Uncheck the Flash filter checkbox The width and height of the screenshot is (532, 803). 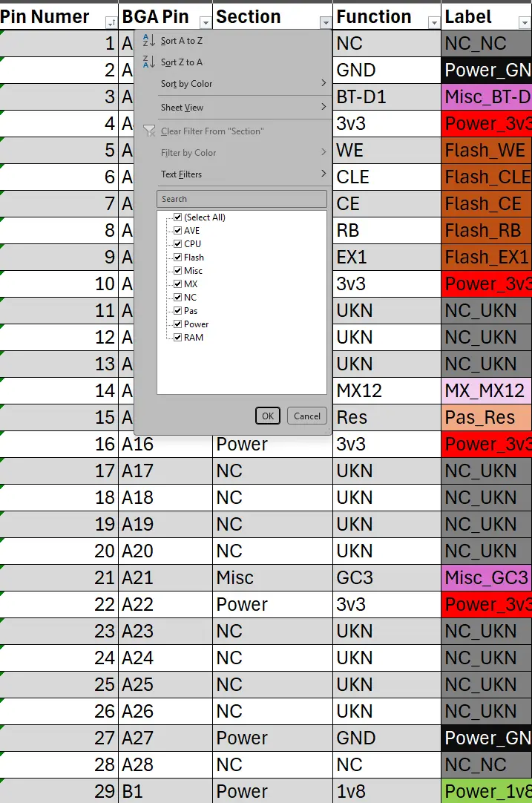[177, 257]
